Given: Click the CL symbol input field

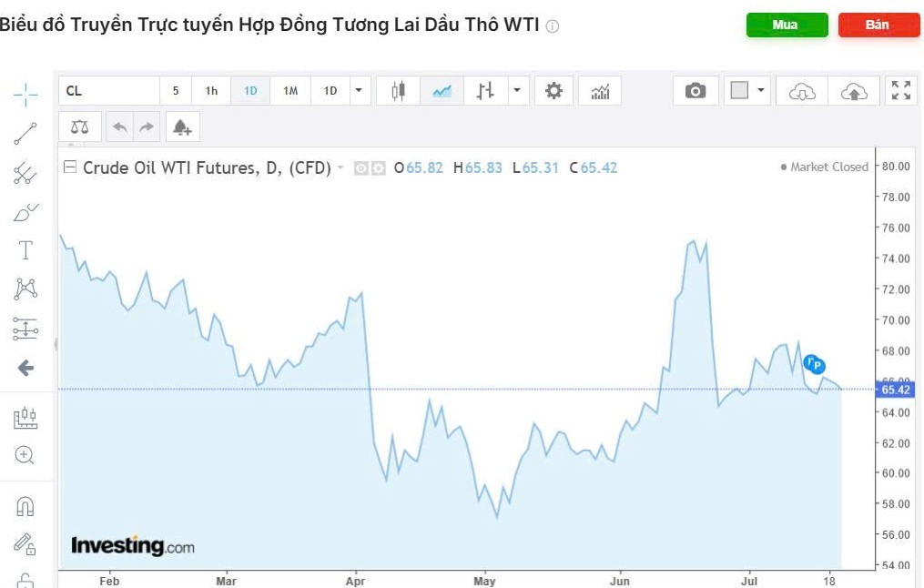Looking at the screenshot, I should click(x=109, y=91).
